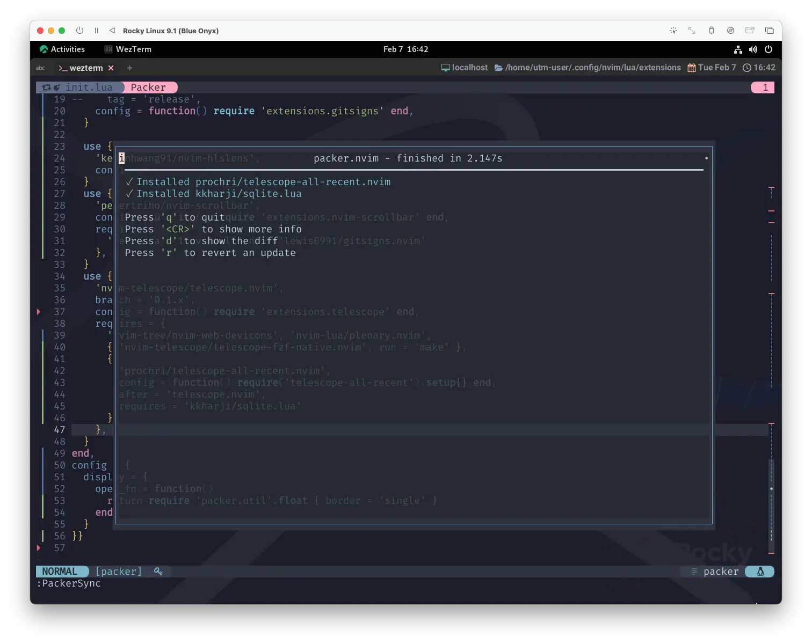The height and width of the screenshot is (644, 812).
Task: Click the :PackerSync command line text
Action: pyautogui.click(x=69, y=583)
